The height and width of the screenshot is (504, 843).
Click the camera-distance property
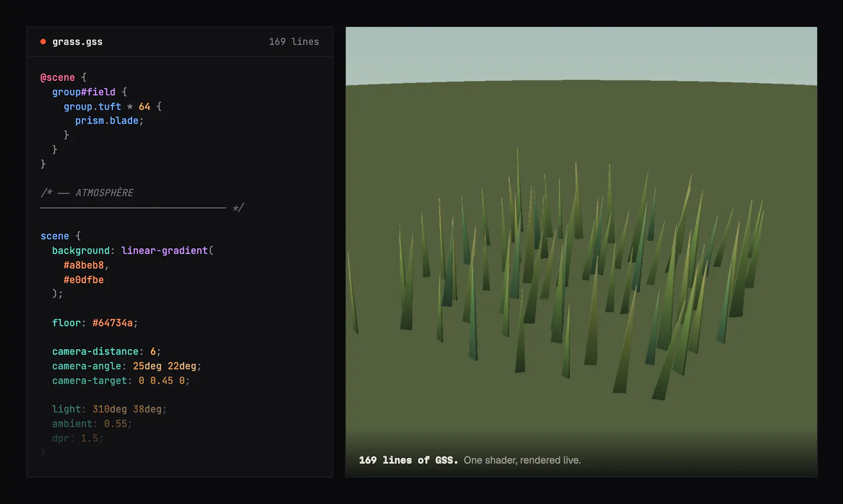[x=95, y=351]
